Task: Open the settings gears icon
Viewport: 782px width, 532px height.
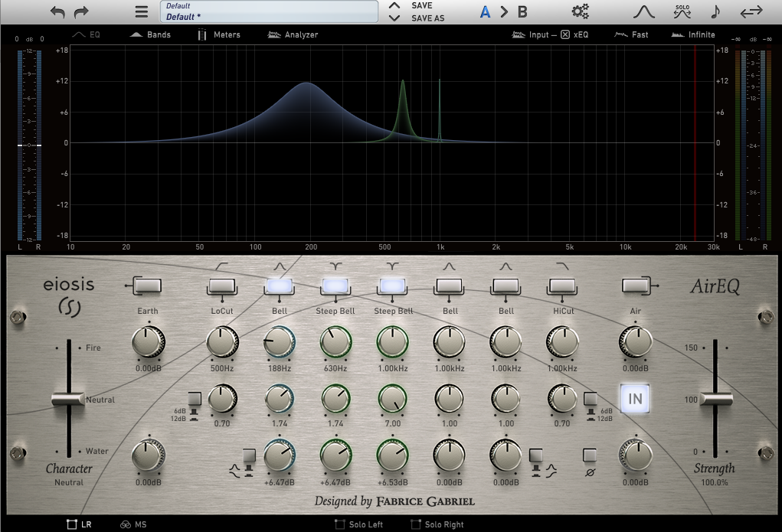Action: point(581,11)
